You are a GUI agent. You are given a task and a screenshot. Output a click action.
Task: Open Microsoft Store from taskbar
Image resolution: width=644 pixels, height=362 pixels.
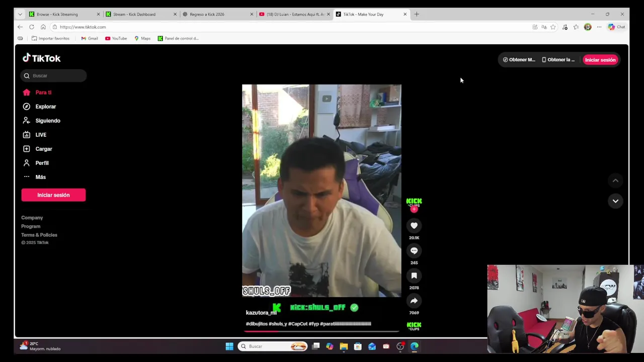tap(358, 346)
